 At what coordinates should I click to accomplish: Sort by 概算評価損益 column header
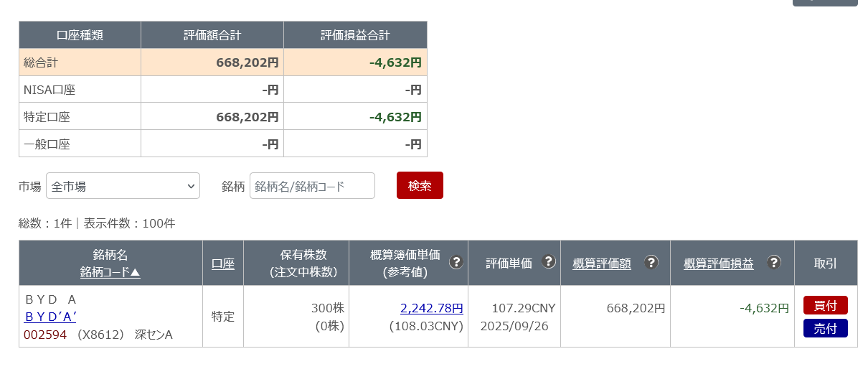click(x=718, y=264)
